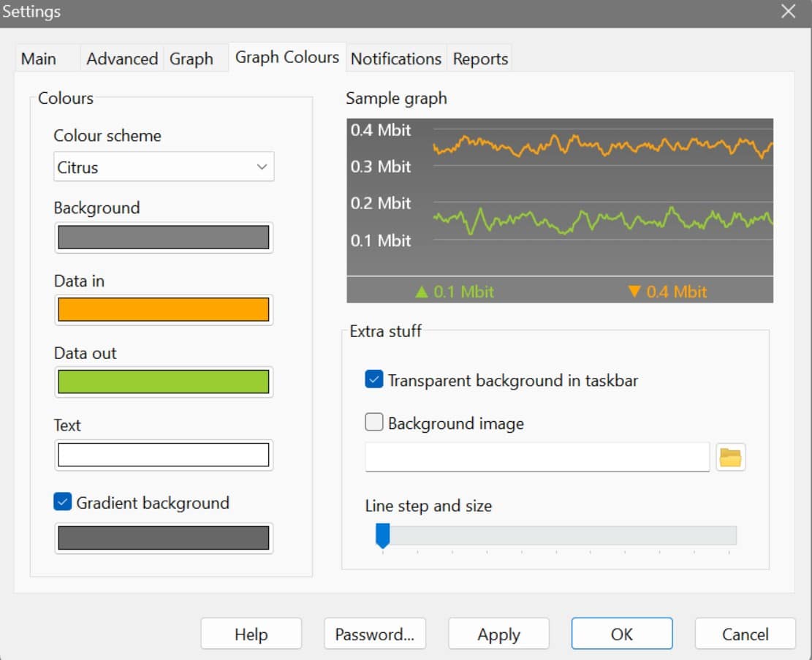Viewport: 812px width, 660px height.
Task: Click the Help button
Action: pos(251,633)
